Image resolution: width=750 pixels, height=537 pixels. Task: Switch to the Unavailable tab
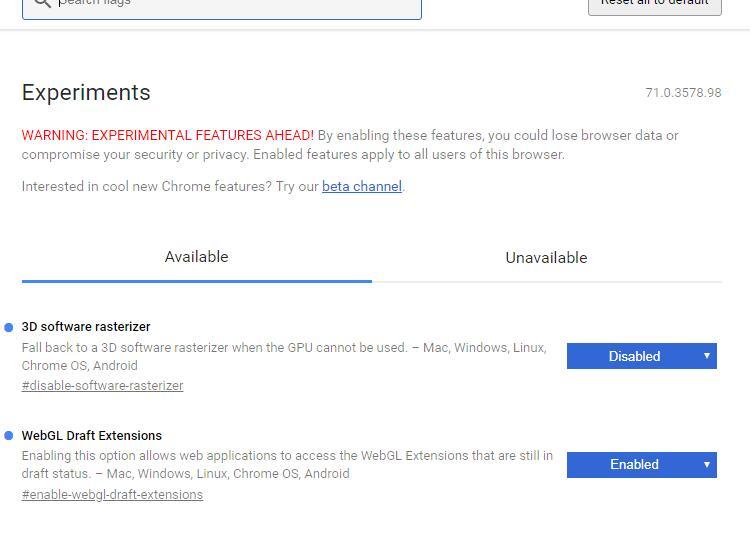546,258
